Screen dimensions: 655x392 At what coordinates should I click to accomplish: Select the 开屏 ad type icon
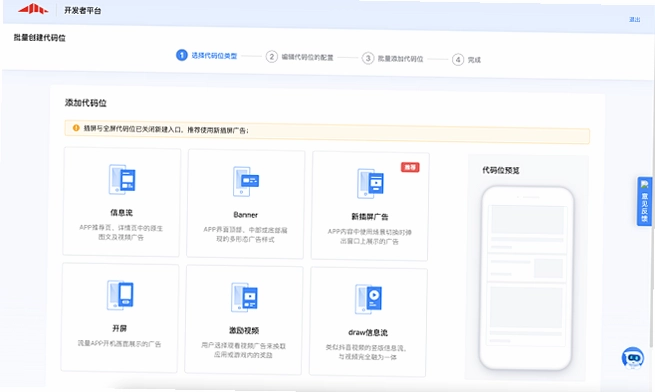pyautogui.click(x=120, y=295)
